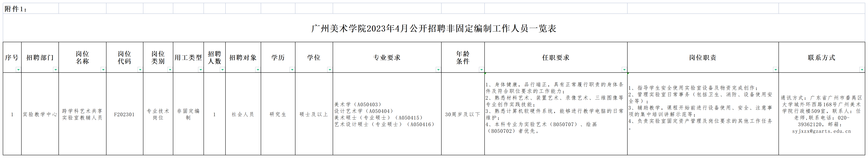868x158 pixels.
Task: Click the 岗位名称 header cell
Action: point(82,57)
